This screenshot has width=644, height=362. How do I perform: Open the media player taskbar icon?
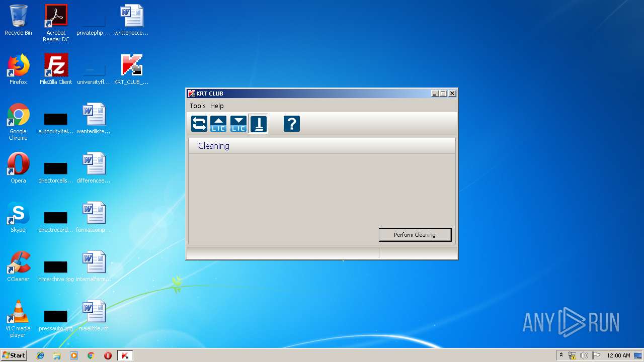[x=74, y=355]
